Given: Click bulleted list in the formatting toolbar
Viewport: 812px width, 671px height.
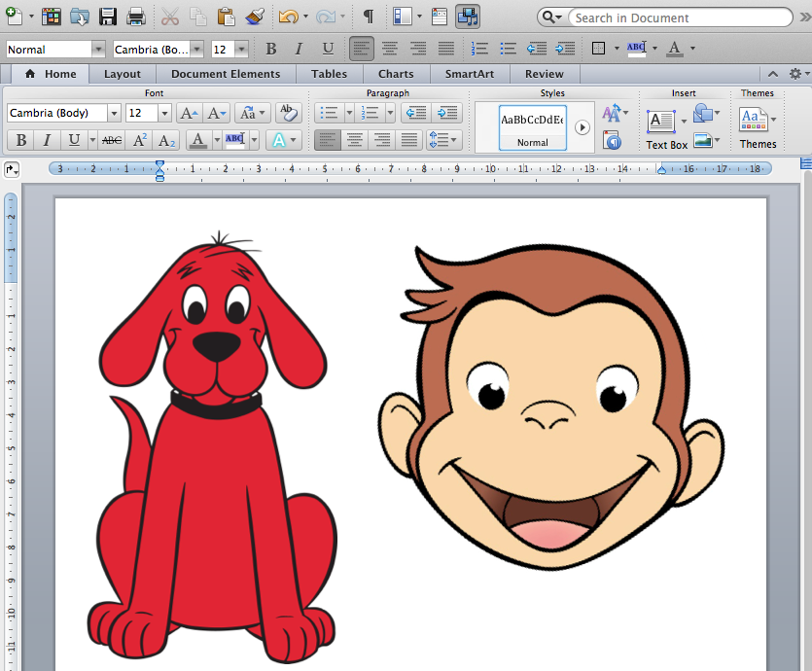Looking at the screenshot, I should point(508,49).
